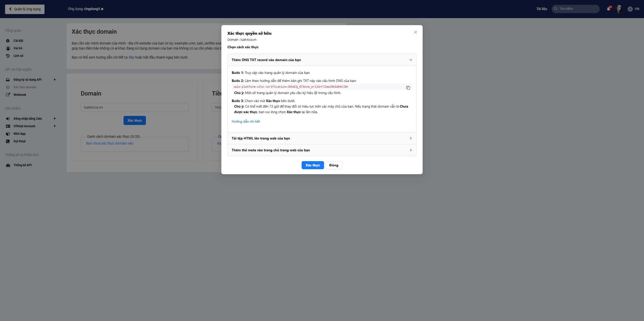Expand Tải tệp HTML lên trang web section
Screen dimensions: 644x321
(322, 138)
